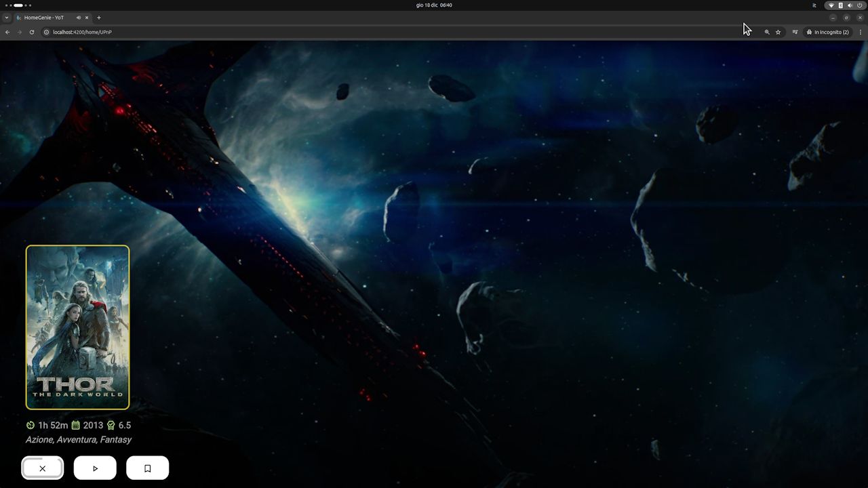Open the In incognito (2) button
Screen dimensions: 868x488
(828, 32)
